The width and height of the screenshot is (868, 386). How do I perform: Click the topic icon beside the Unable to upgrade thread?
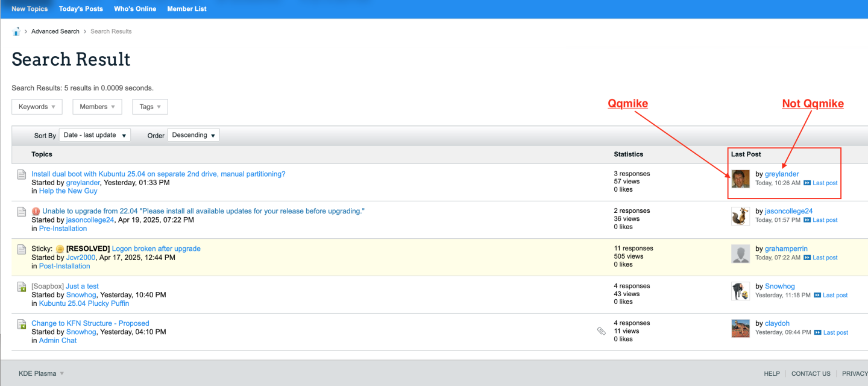(21, 212)
